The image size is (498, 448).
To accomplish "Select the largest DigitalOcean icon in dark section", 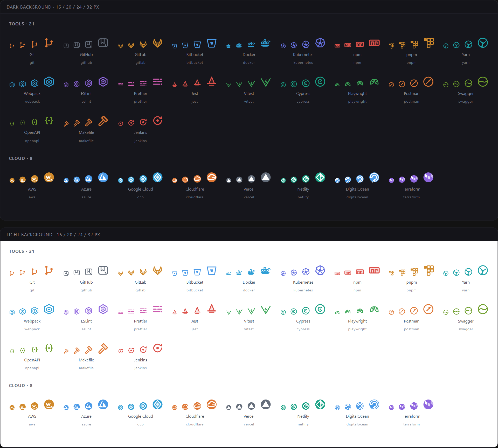I will pos(374,177).
